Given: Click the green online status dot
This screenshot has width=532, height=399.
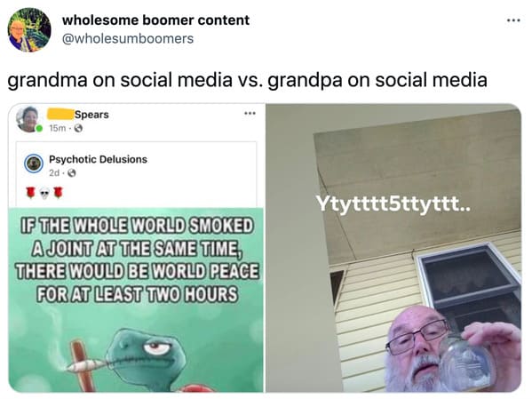Looking at the screenshot, I should click(39, 128).
